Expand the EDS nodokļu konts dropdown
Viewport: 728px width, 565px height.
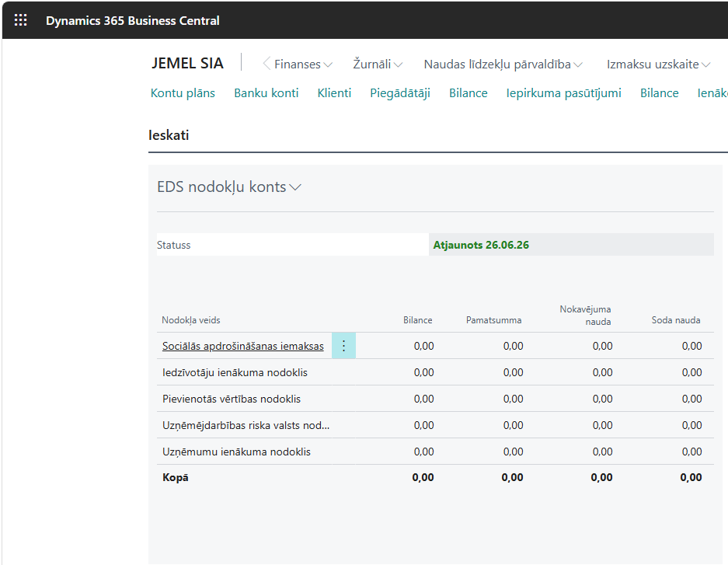(229, 187)
